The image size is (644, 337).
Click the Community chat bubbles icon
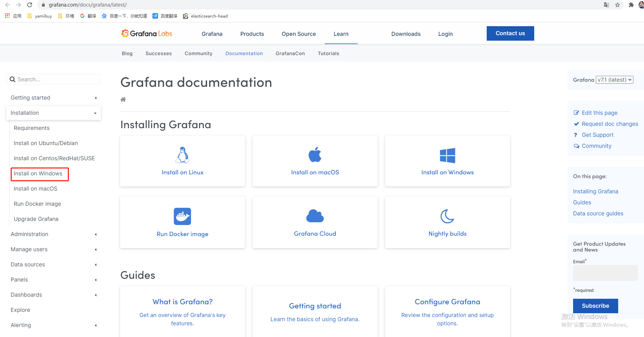pyautogui.click(x=577, y=146)
